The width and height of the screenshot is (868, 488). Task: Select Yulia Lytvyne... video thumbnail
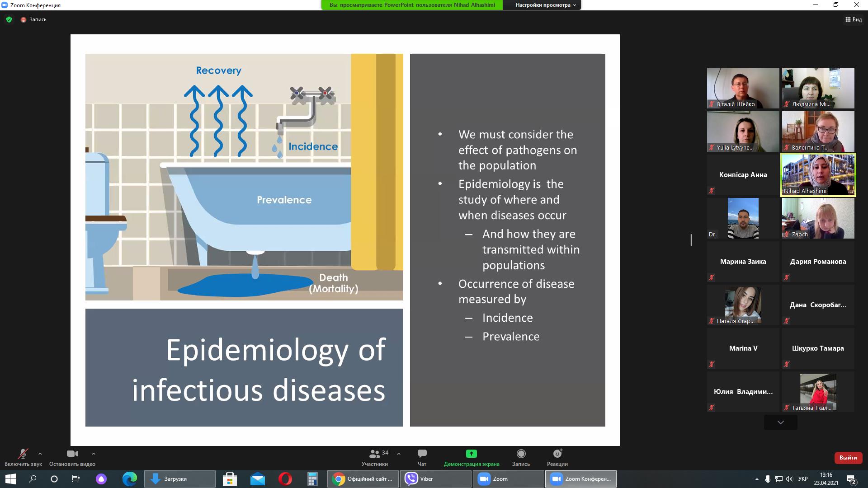point(743,131)
